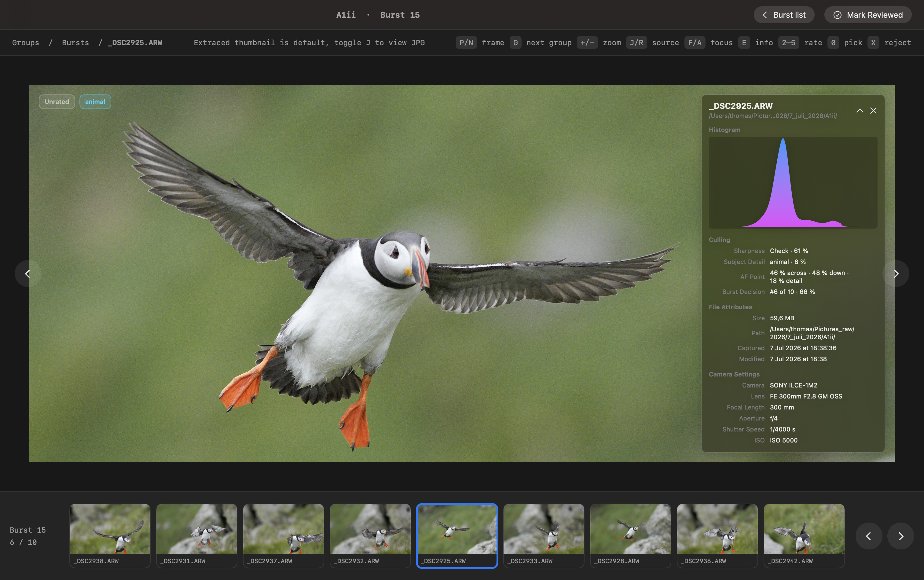Select thumbnail _DSC2942.ARW
The height and width of the screenshot is (580, 924).
[x=804, y=535]
